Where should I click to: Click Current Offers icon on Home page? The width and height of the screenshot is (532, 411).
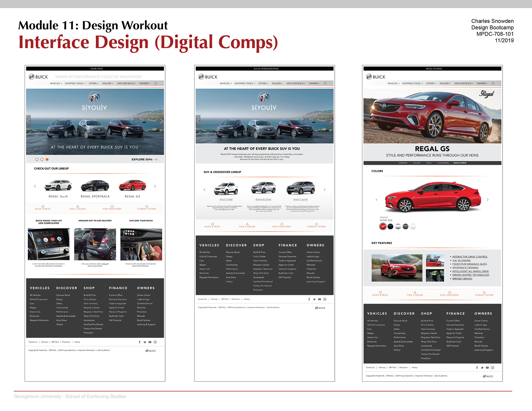(147, 206)
